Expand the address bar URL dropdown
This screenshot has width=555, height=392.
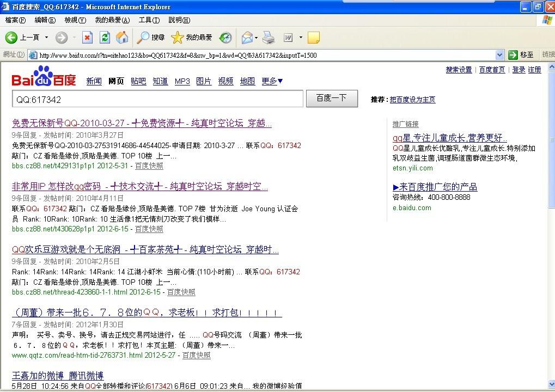click(x=499, y=55)
